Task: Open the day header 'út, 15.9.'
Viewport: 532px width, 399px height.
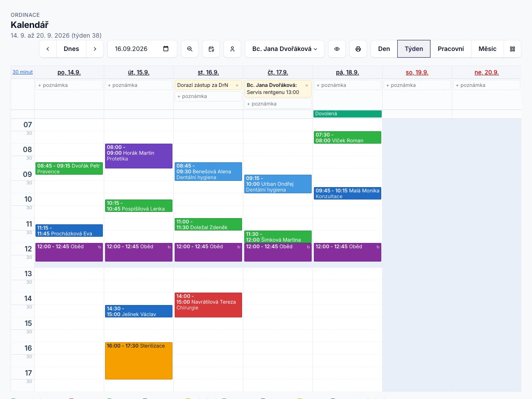Action: coord(139,72)
